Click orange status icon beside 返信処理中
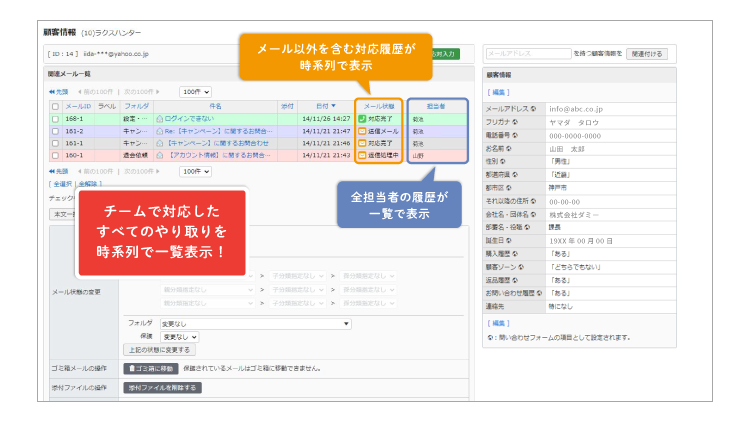The width and height of the screenshot is (750, 422). pyautogui.click(x=362, y=155)
